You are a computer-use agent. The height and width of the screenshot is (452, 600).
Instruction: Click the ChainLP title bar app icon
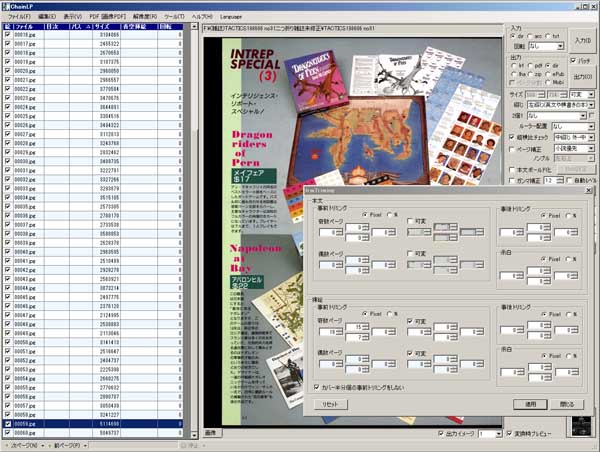[5, 6]
